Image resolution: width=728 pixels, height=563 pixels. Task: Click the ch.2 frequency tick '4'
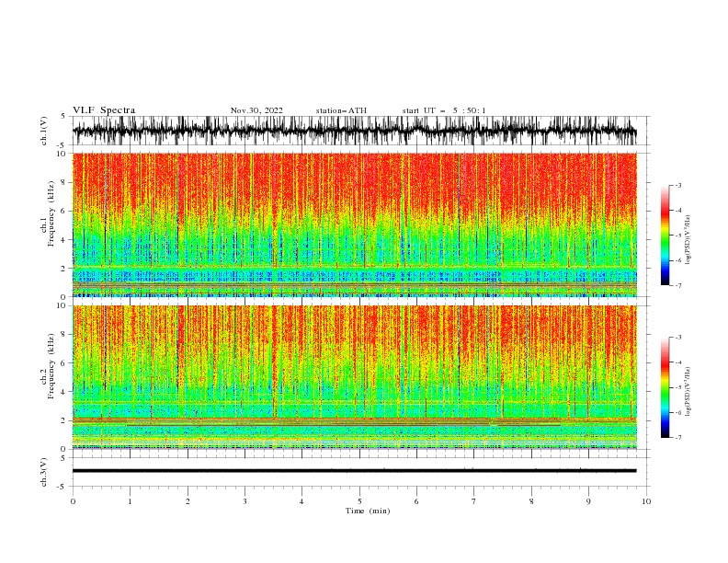click(x=64, y=392)
